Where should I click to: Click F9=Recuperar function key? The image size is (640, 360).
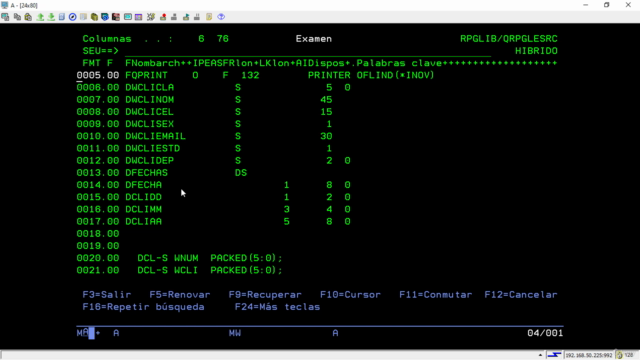coord(265,295)
